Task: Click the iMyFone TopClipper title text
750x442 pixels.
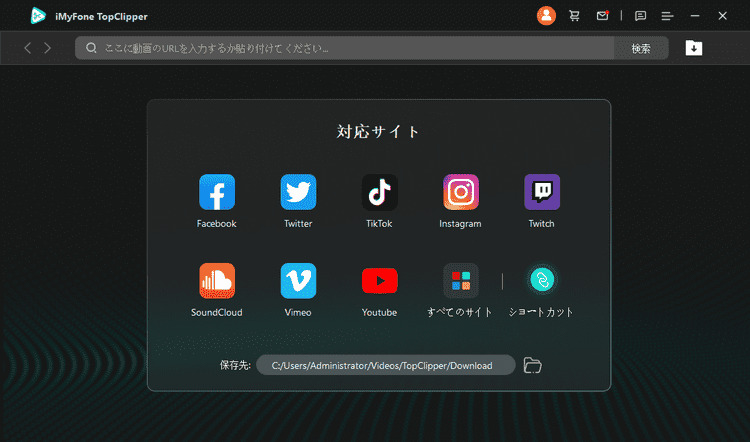Action: pos(101,17)
